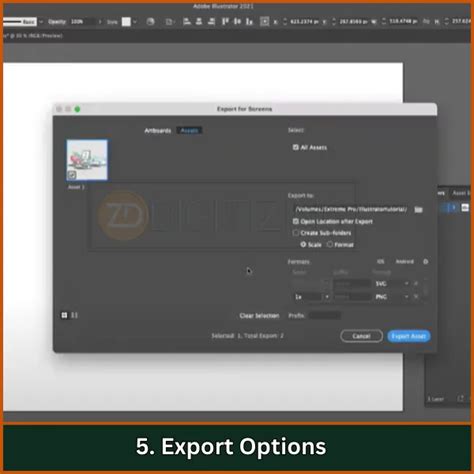Click the Export to path field
The image size is (474, 474).
(351, 209)
